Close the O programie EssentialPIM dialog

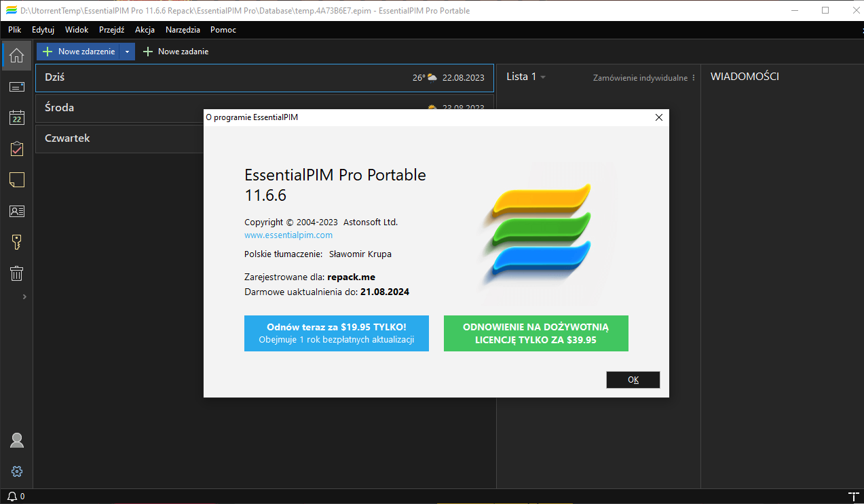pyautogui.click(x=658, y=117)
